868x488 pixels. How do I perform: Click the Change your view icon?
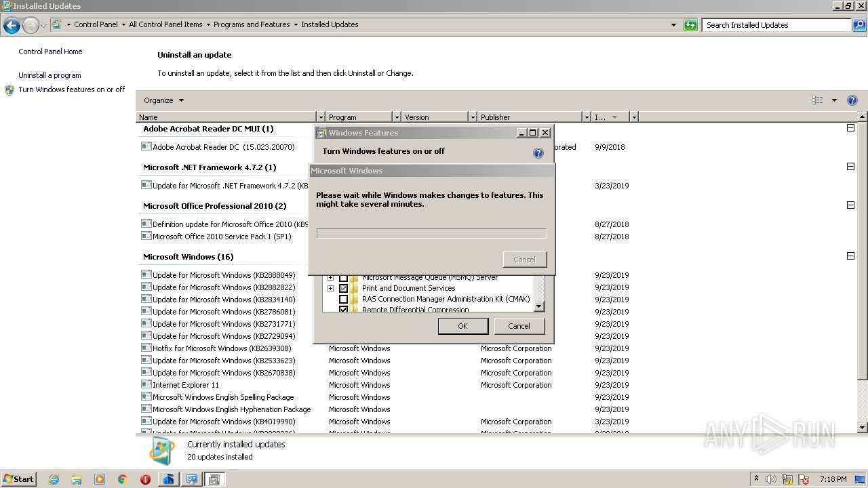coord(818,100)
